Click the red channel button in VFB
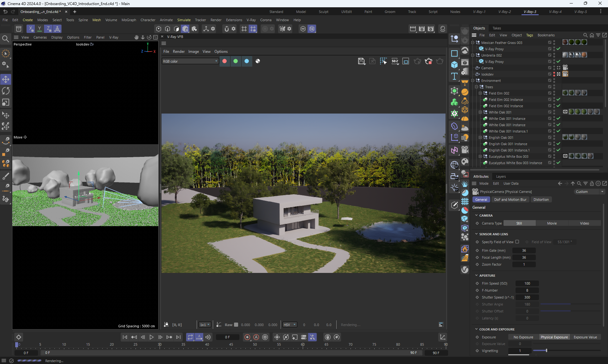The height and width of the screenshot is (364, 608). (225, 61)
